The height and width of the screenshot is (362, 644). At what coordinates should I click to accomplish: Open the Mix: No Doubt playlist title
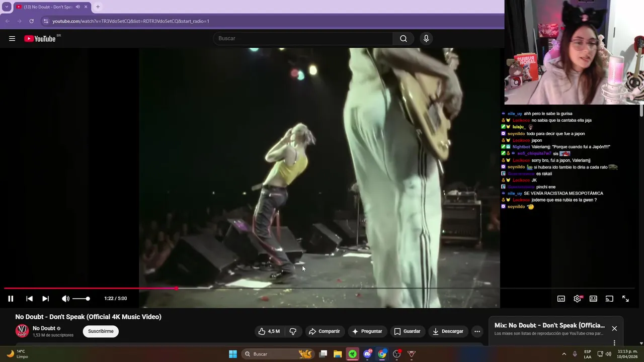pos(549,325)
